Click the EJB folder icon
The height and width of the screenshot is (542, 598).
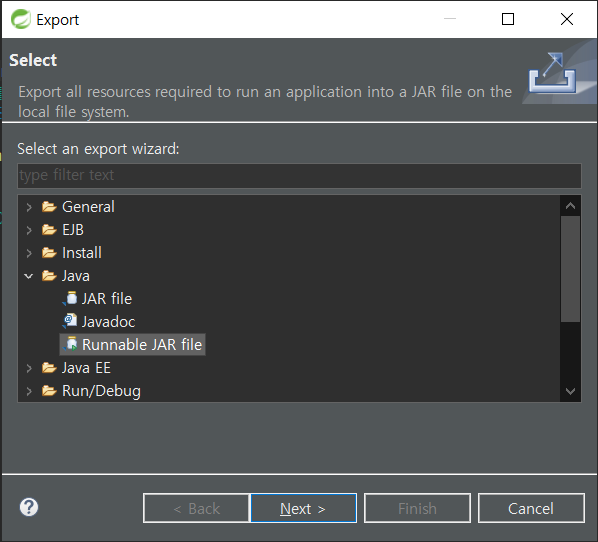[49, 230]
